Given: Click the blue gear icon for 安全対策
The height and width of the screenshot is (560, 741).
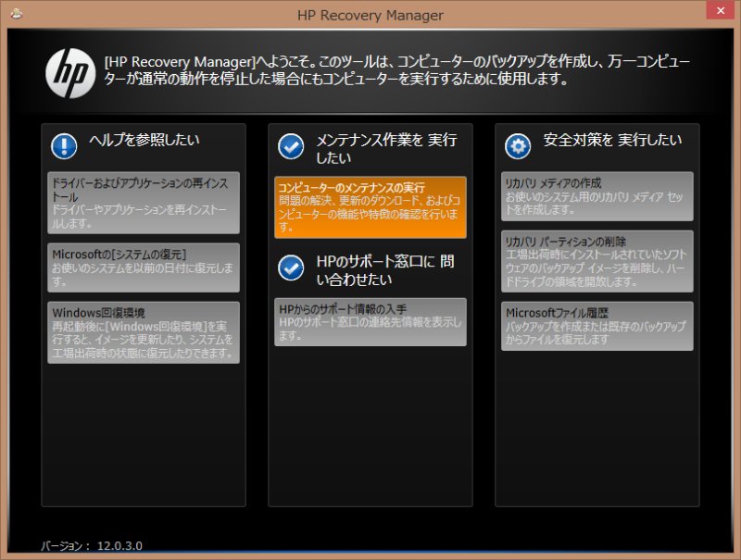Looking at the screenshot, I should tap(518, 146).
